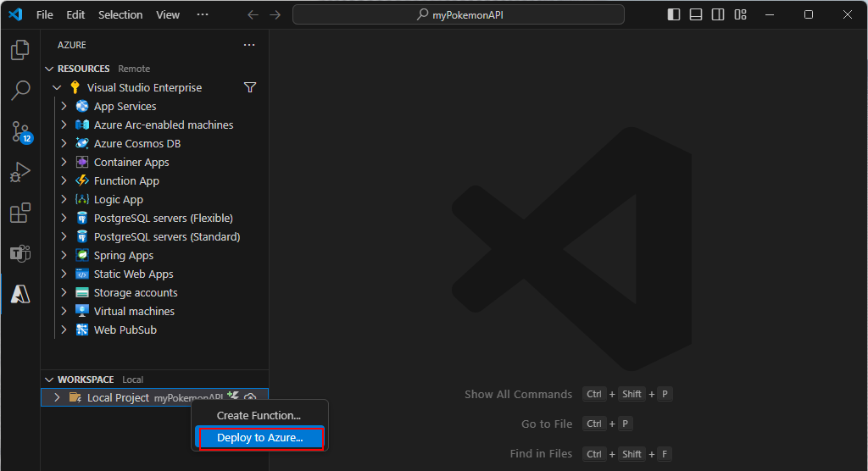Expand the Container Apps chevron
Image resolution: width=868 pixels, height=471 pixels.
point(64,162)
